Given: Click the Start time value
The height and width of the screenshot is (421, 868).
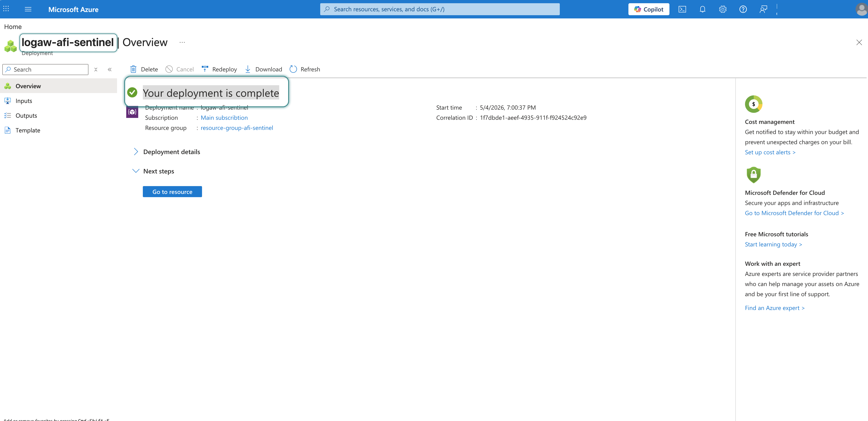Looking at the screenshot, I should [508, 108].
